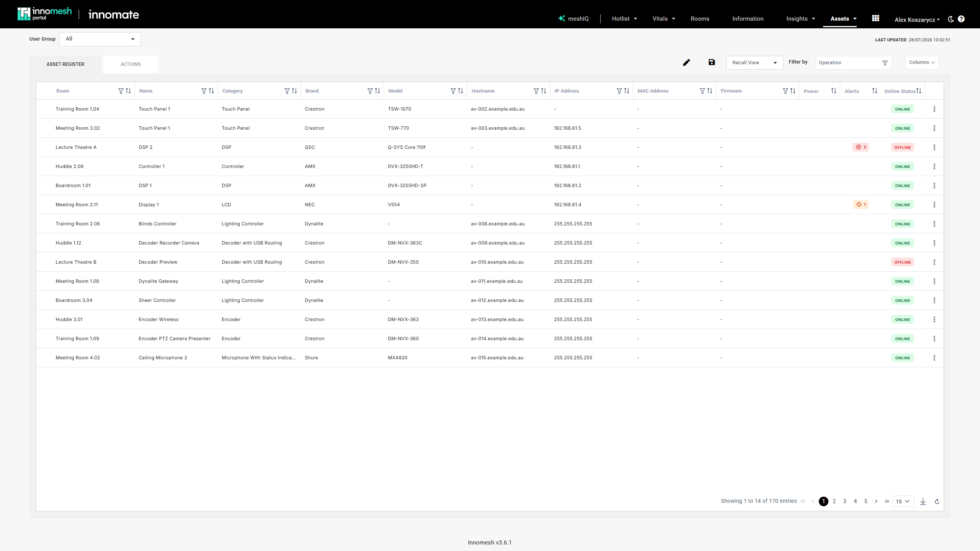980x551 pixels.
Task: Sort the Power column
Action: click(x=834, y=91)
